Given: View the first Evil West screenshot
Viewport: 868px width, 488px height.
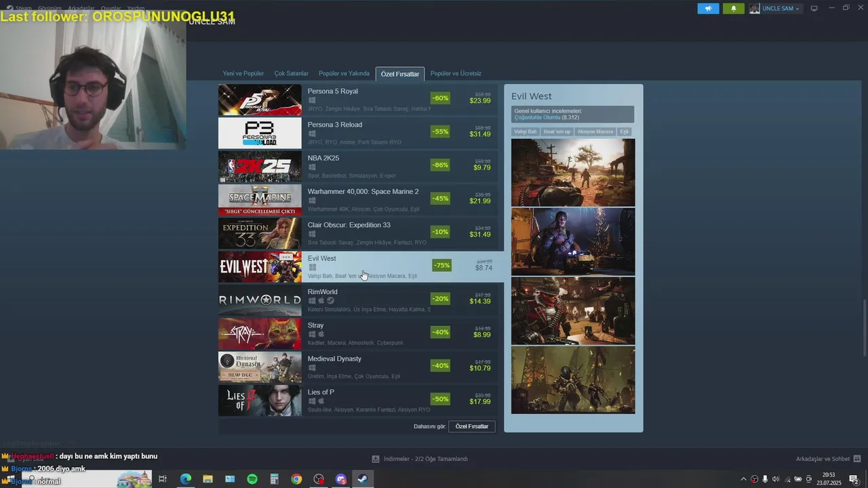Looking at the screenshot, I should coord(573,173).
